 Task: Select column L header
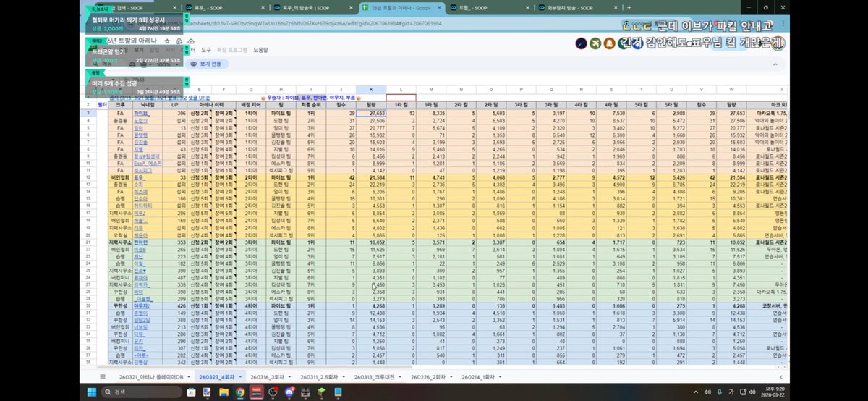(401, 89)
